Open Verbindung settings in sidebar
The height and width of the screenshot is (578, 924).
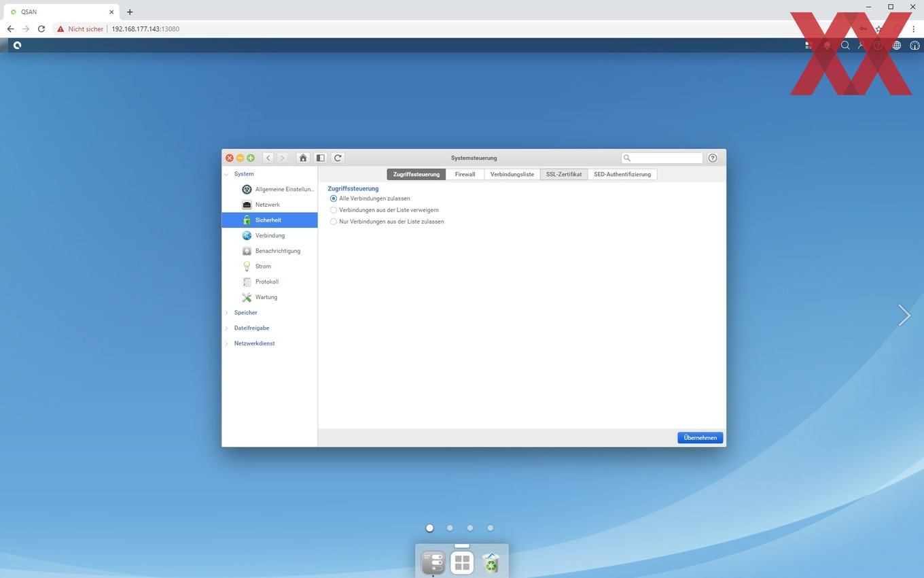click(270, 235)
